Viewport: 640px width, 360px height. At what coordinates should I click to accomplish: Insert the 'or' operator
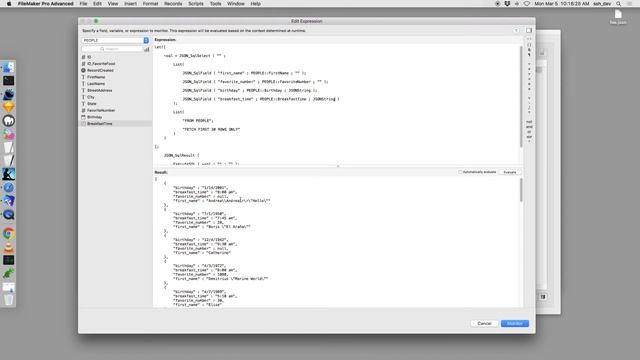click(529, 132)
